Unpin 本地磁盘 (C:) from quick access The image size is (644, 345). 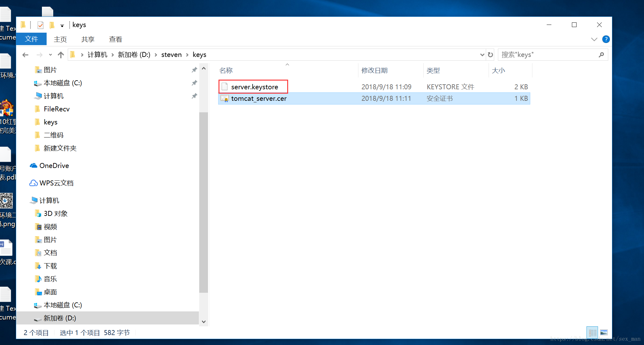(x=194, y=83)
